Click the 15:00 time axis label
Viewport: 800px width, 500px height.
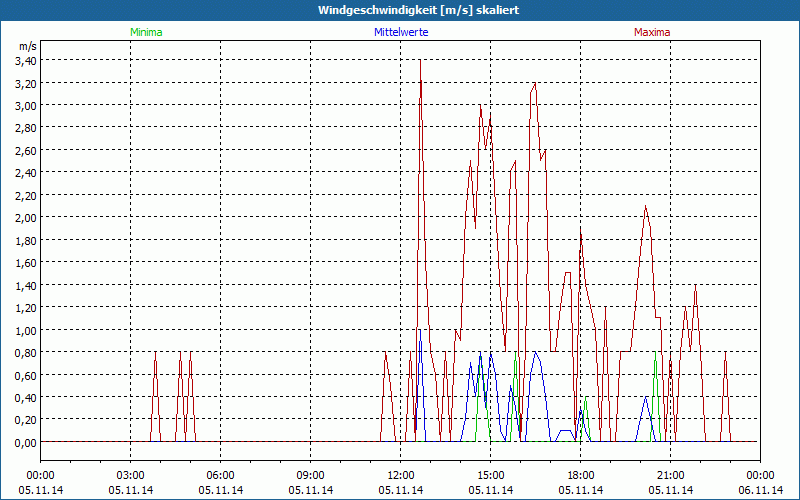pos(491,476)
